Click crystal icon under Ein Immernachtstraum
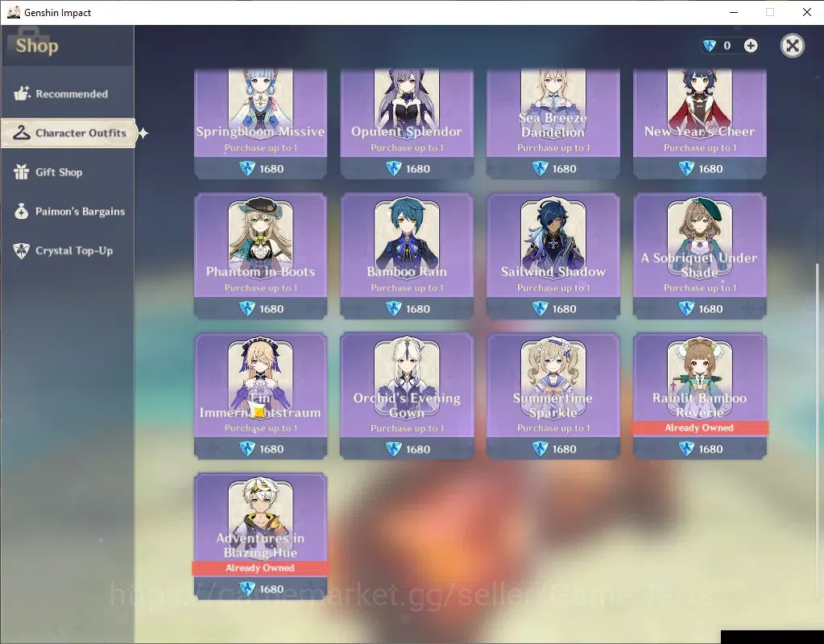Screen dimensions: 824x644 pos(247,449)
